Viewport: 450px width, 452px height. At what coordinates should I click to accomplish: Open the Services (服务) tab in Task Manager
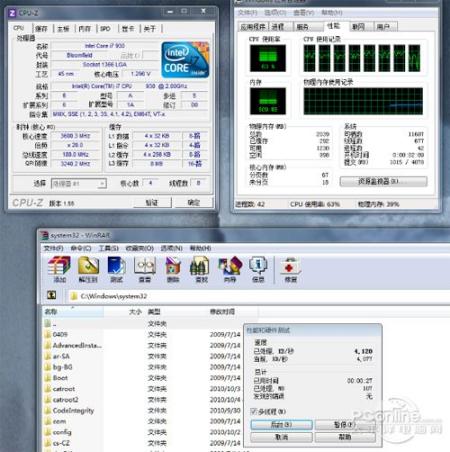304,27
